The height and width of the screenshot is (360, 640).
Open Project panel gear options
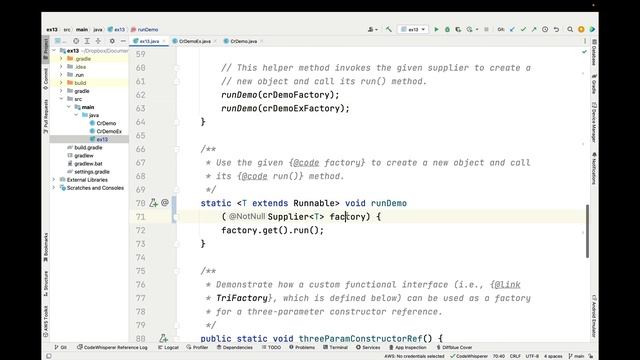point(112,41)
